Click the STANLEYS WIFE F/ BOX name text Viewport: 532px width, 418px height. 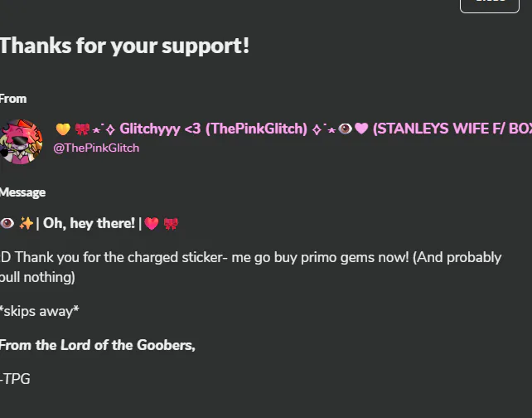[x=452, y=129]
